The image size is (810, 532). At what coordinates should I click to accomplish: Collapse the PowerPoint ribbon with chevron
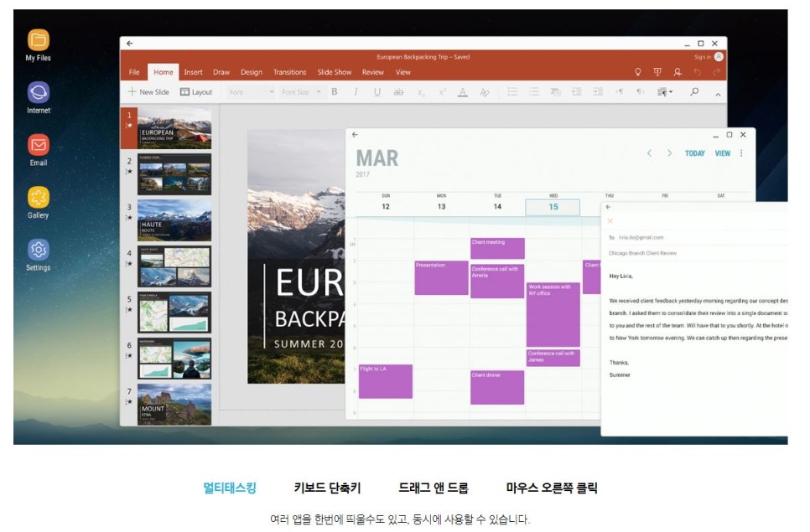(x=718, y=95)
